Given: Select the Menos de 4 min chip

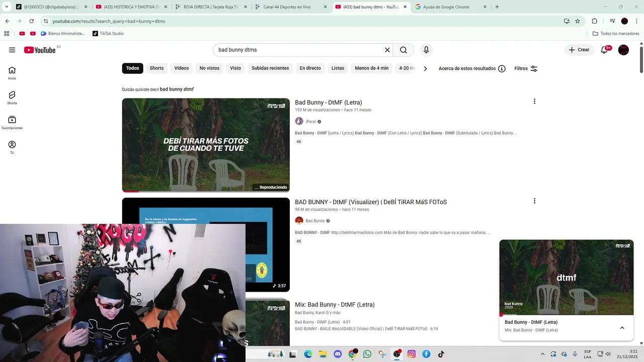Looking at the screenshot, I should pos(371,68).
